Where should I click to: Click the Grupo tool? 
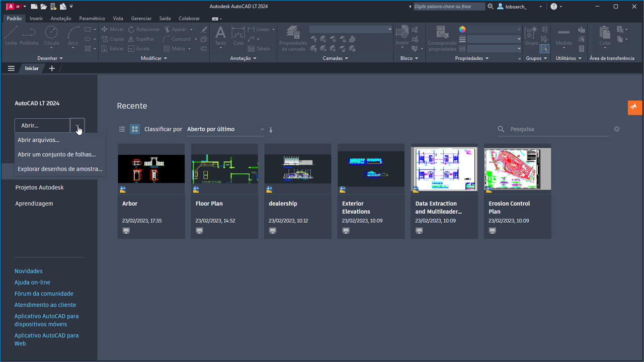(x=531, y=36)
